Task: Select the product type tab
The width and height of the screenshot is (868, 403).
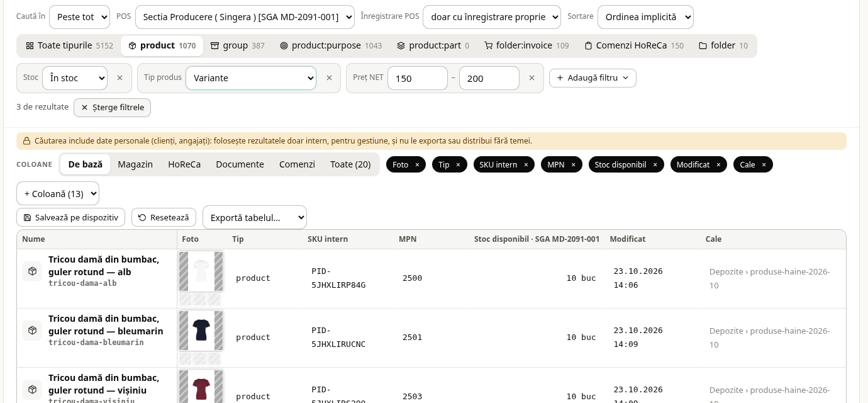Action: (162, 45)
